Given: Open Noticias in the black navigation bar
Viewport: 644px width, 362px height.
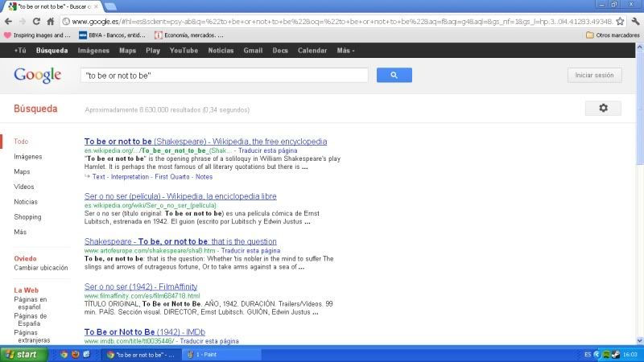Looking at the screenshot, I should pyautogui.click(x=221, y=51).
